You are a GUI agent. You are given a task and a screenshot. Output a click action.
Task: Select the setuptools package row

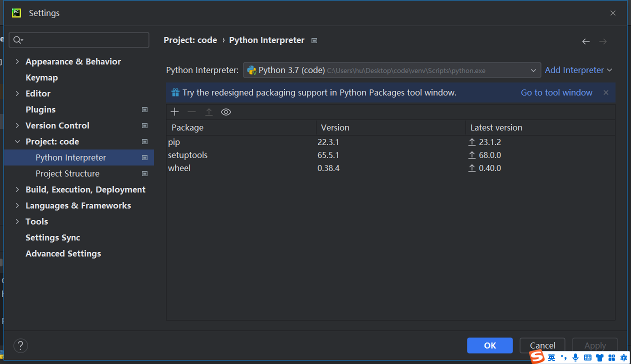coord(390,155)
